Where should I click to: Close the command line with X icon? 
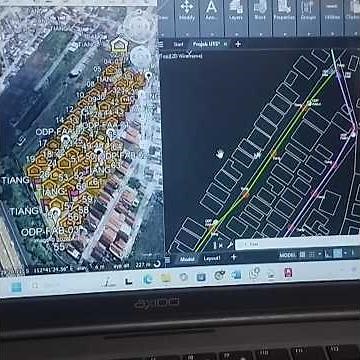pyautogui.click(x=220, y=245)
